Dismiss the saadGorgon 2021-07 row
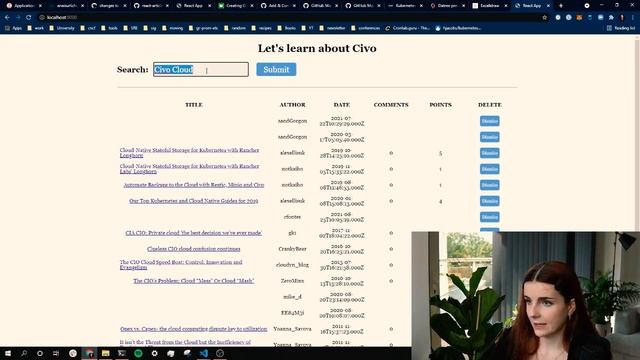This screenshot has width=640, height=360. point(489,121)
